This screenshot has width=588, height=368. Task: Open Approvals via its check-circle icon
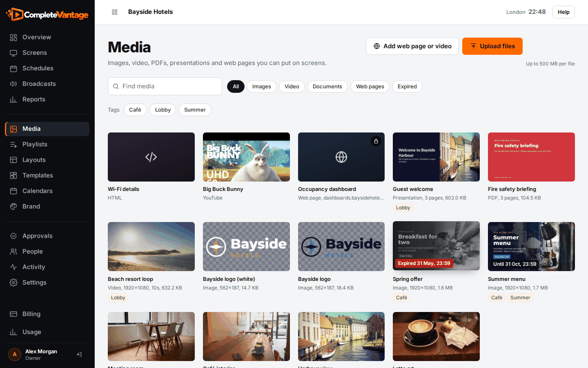pyautogui.click(x=13, y=236)
